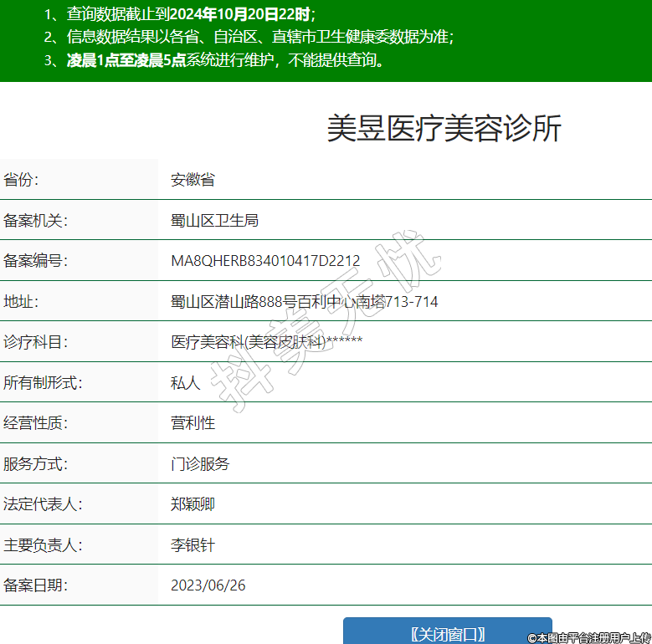The width and height of the screenshot is (652, 644).
Task: Click the 本图由平台注册用户上传 copyright text
Action: click(589, 637)
